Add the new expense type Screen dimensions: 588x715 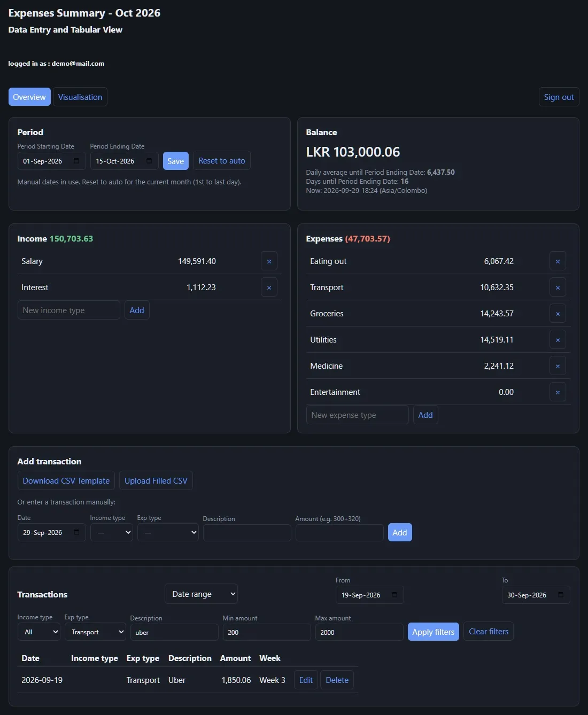coord(425,415)
